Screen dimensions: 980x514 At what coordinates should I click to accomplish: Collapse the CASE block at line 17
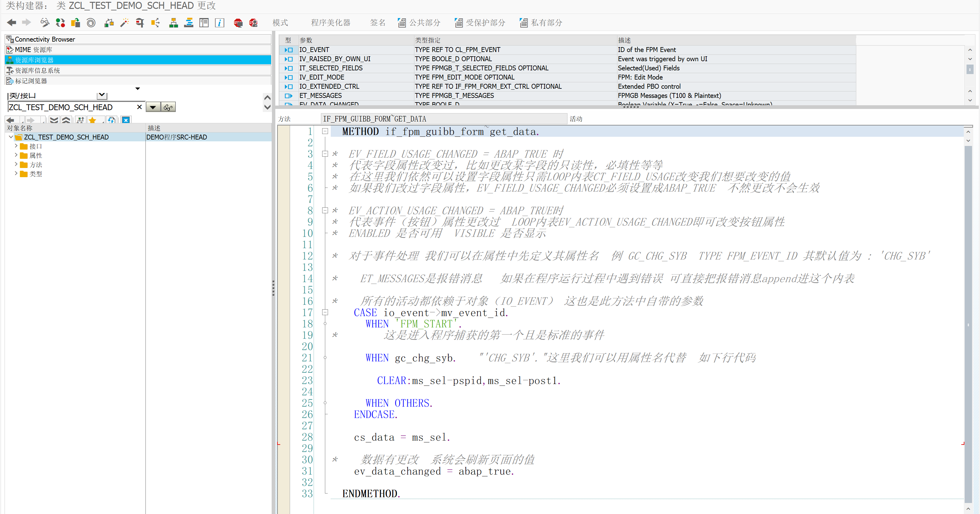(325, 312)
